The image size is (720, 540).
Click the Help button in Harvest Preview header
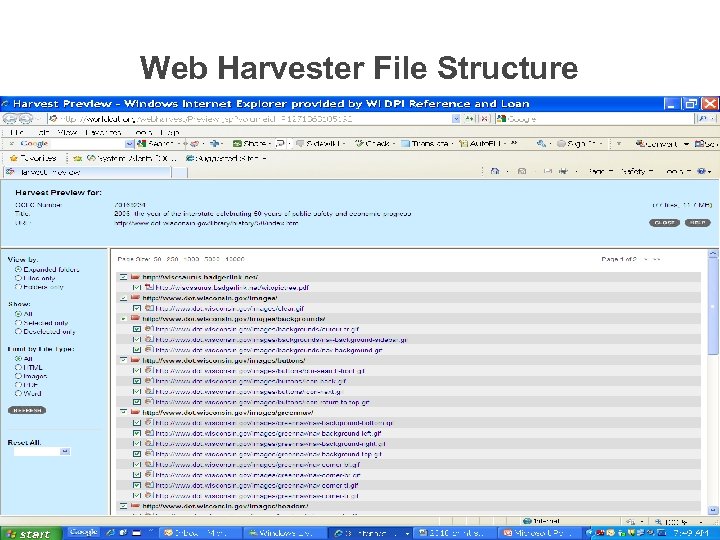coord(697,223)
